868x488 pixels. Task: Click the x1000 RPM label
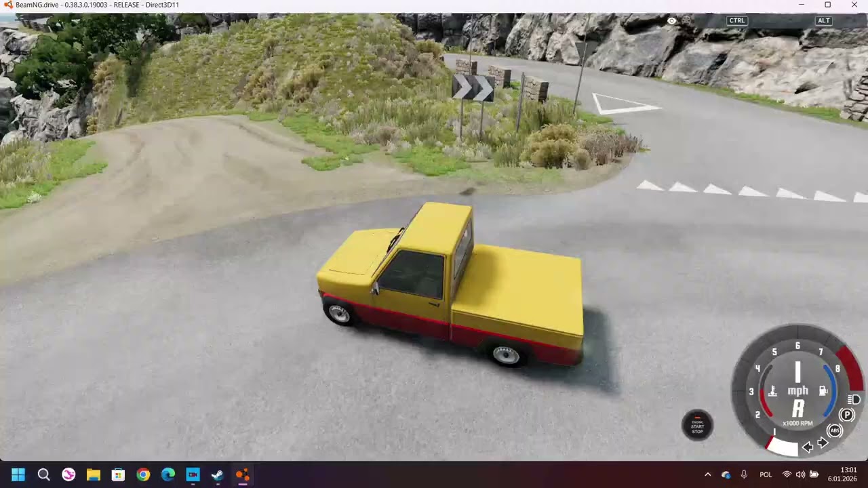(797, 424)
